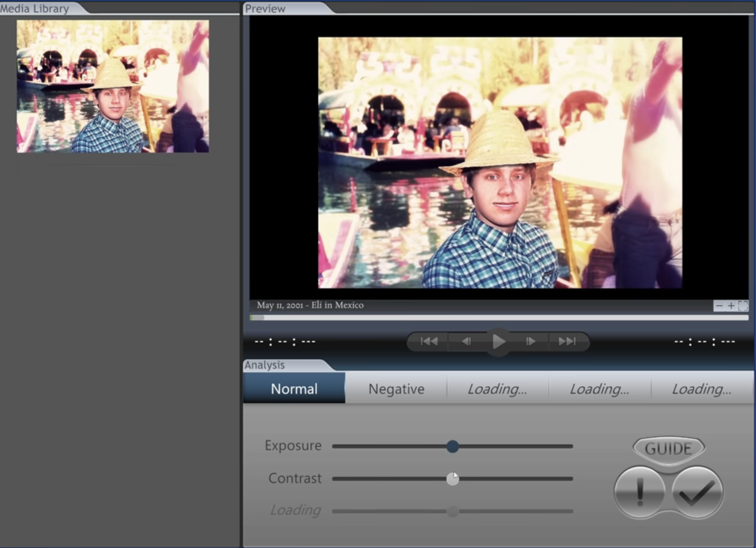Viewport: 756px width, 548px height.
Task: Toggle fullscreen preview icon
Action: point(743,306)
